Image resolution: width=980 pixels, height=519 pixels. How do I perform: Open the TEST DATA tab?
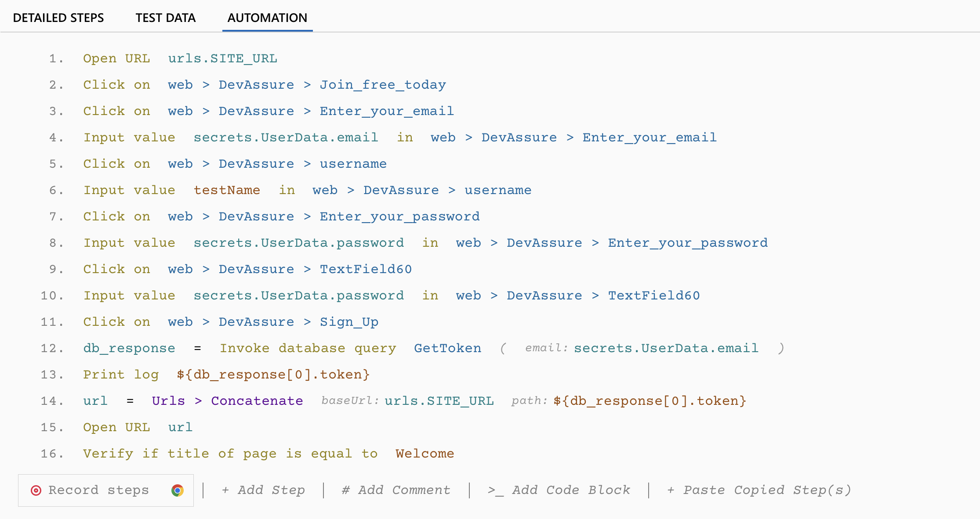165,18
